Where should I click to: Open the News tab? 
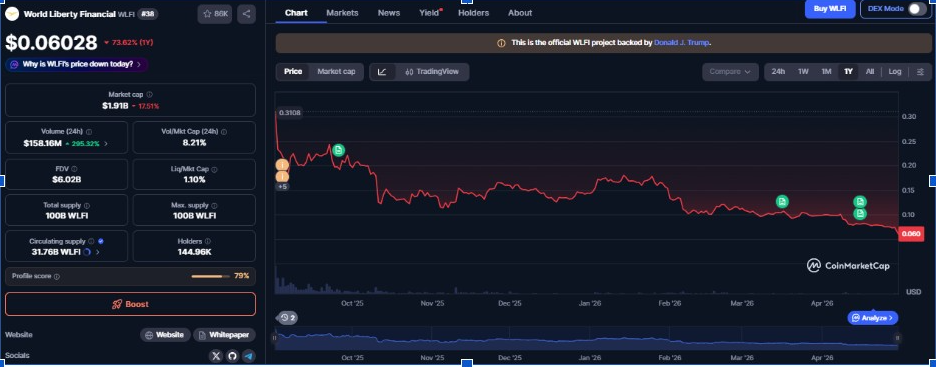tap(389, 13)
